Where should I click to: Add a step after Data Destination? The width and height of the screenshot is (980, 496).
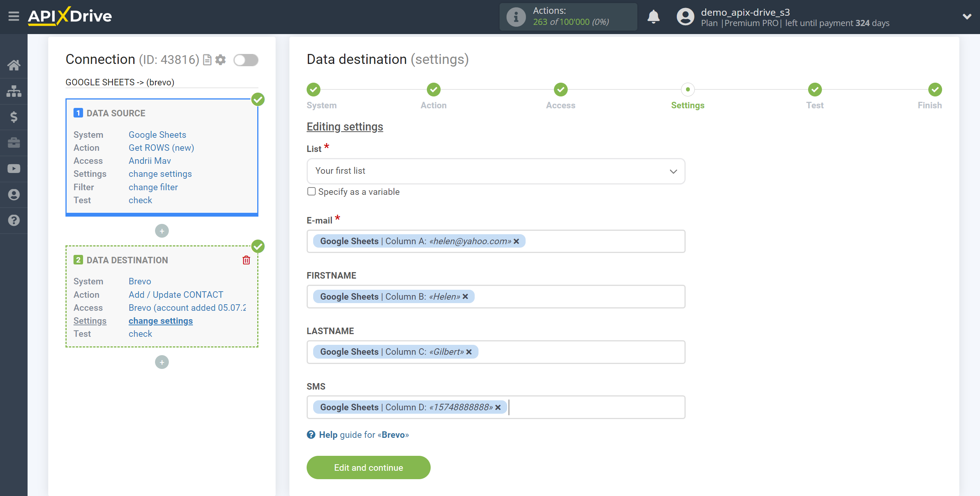pos(162,362)
